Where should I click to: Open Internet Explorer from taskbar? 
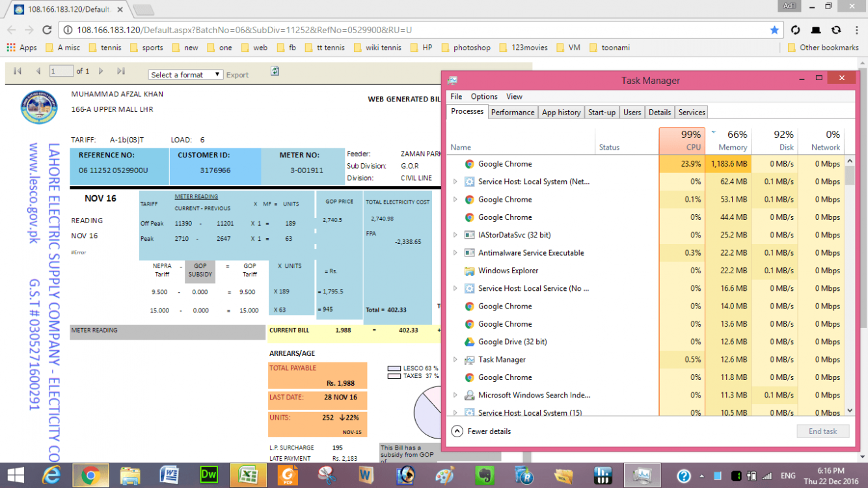click(51, 476)
